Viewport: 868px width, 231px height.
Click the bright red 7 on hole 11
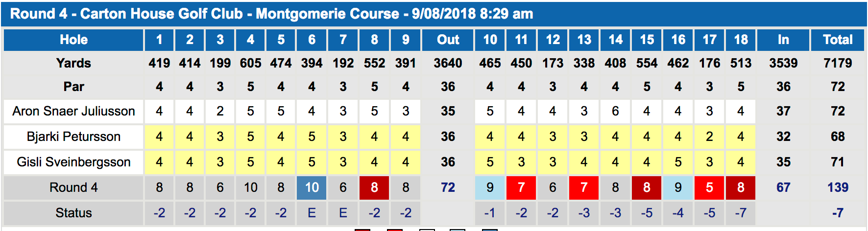click(x=521, y=188)
